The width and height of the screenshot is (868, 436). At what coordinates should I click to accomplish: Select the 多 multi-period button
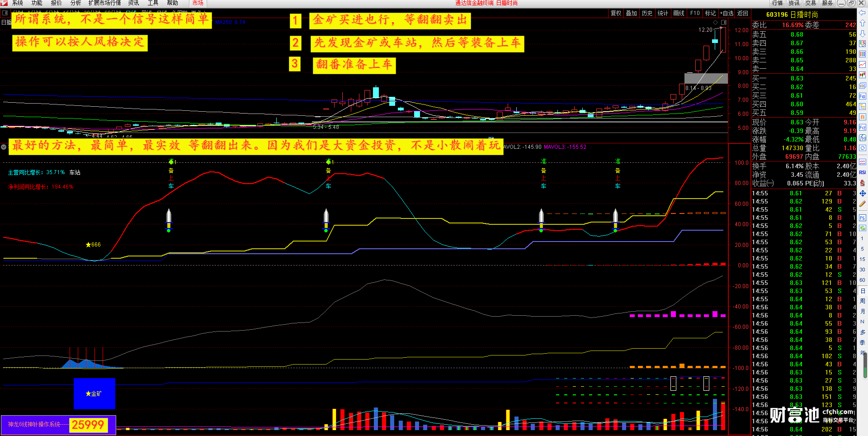tap(863, 332)
